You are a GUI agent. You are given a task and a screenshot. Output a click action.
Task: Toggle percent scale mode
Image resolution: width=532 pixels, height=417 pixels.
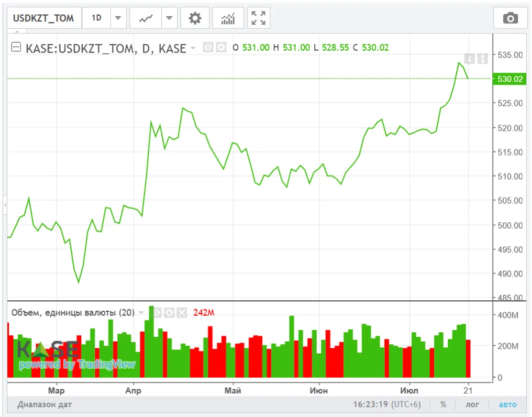(x=443, y=405)
